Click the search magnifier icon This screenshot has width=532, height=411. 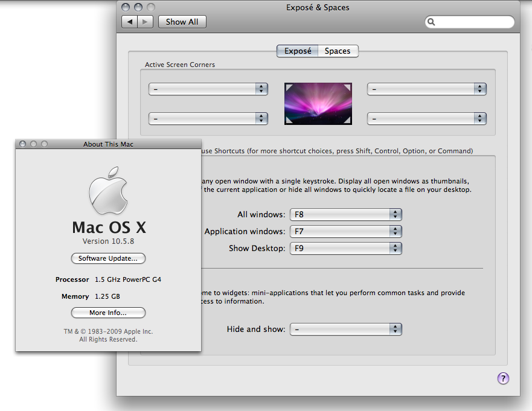click(431, 22)
